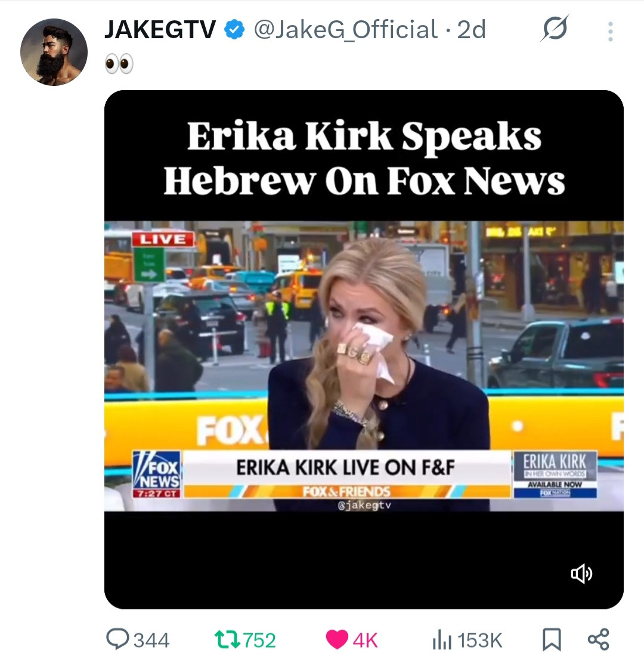Screen dimensions: 644x669
Task: Open the three-dot more options menu
Action: (x=610, y=32)
